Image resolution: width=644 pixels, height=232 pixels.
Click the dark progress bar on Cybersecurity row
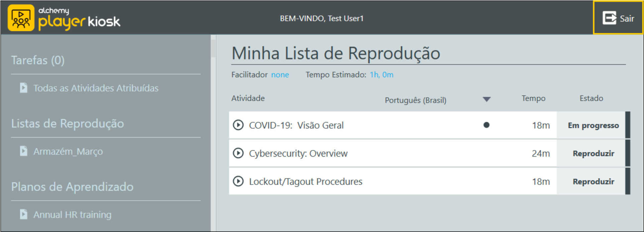(x=629, y=153)
